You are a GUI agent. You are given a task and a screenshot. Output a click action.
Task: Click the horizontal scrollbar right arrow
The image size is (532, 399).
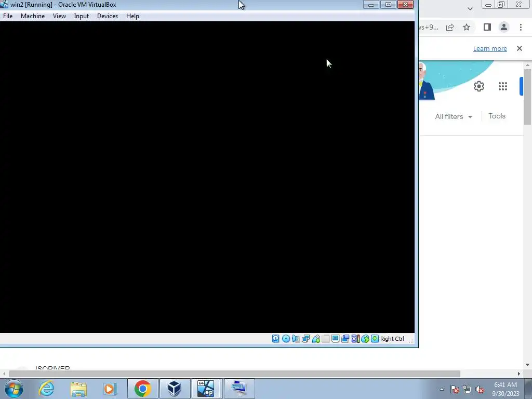pos(519,374)
